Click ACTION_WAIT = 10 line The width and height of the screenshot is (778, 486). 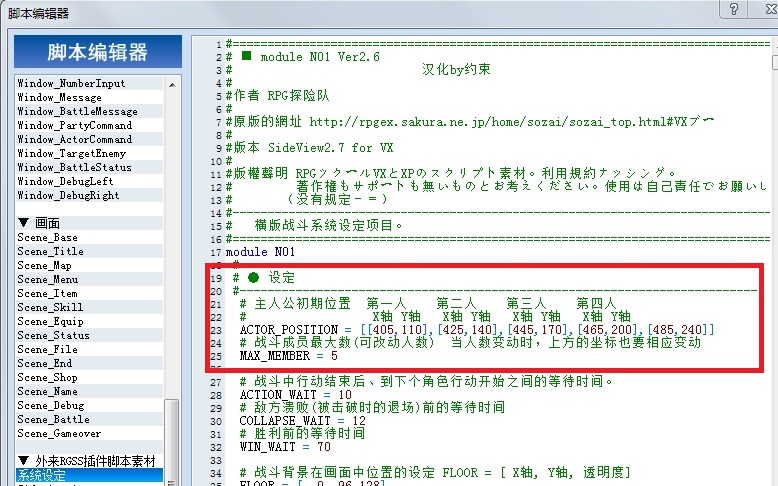[x=296, y=395]
